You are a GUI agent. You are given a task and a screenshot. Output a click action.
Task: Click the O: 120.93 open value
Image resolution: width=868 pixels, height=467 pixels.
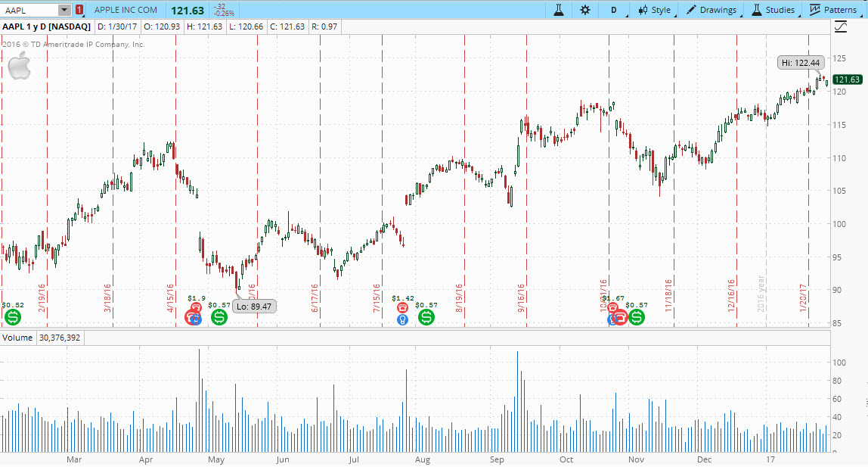(x=162, y=26)
